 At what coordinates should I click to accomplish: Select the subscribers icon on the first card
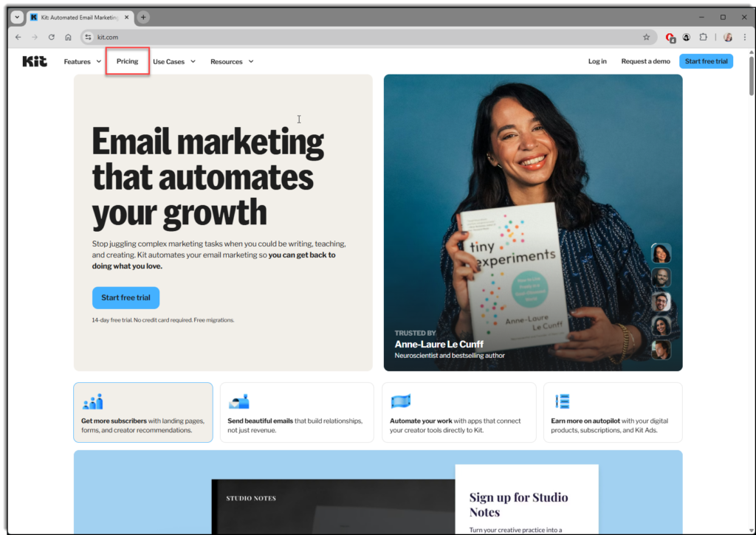[92, 401]
